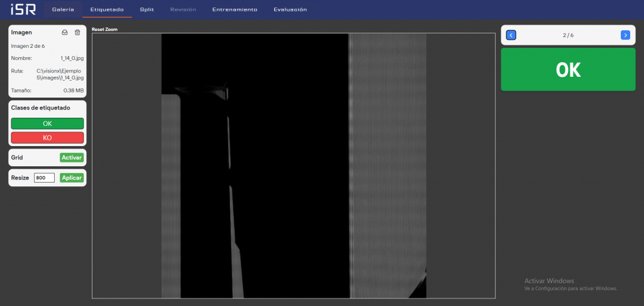Activate the Grid overlay
The image size is (644, 306).
pos(72,157)
